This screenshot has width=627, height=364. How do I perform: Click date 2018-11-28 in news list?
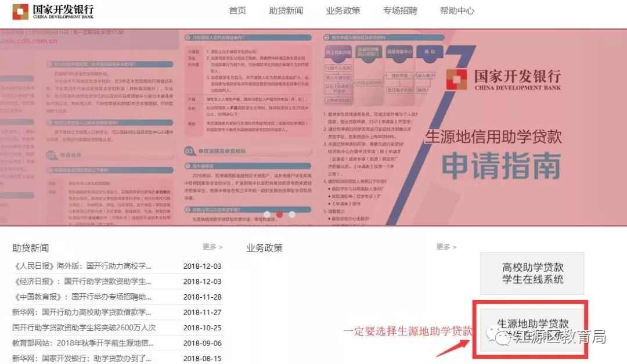click(203, 297)
